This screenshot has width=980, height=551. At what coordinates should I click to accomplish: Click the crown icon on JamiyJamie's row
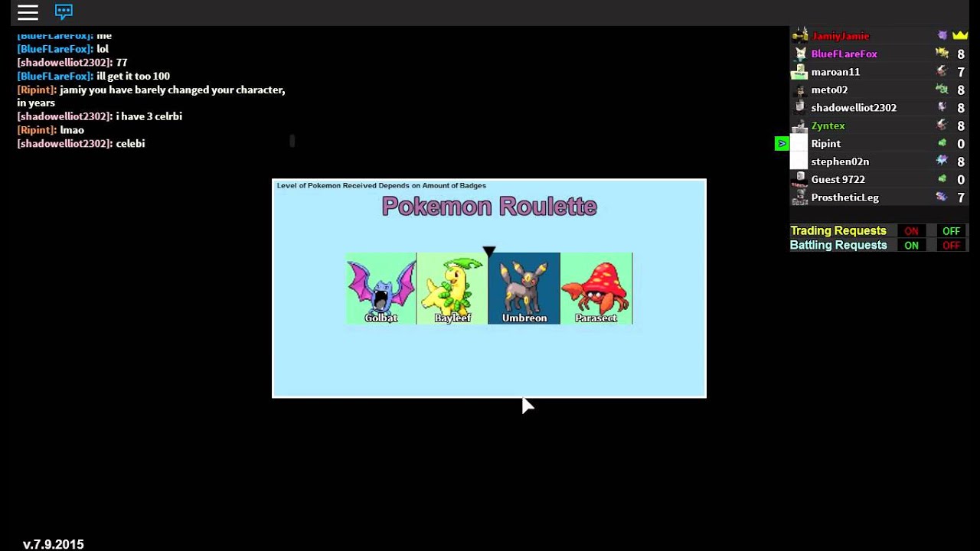pos(960,35)
